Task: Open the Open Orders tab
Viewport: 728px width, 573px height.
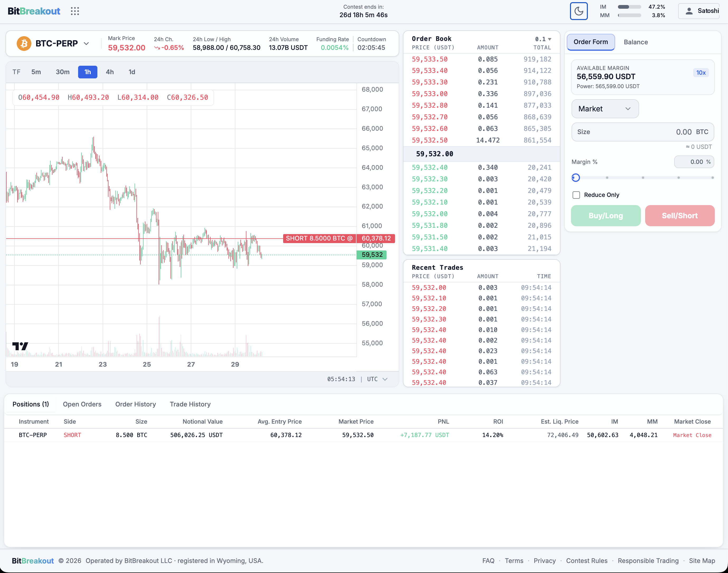Action: pos(82,404)
